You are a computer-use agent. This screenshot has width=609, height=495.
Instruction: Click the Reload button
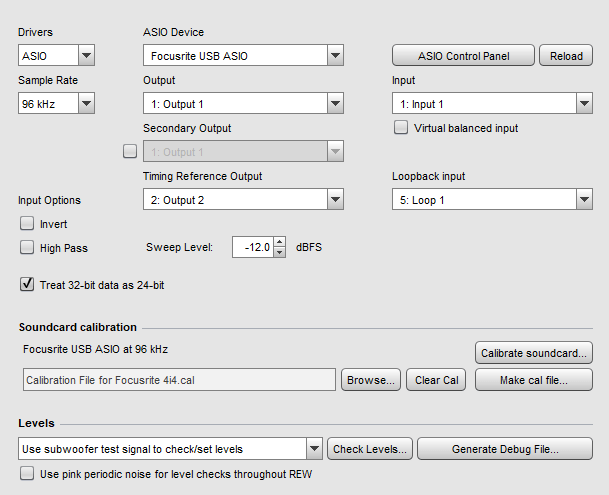[x=566, y=56]
